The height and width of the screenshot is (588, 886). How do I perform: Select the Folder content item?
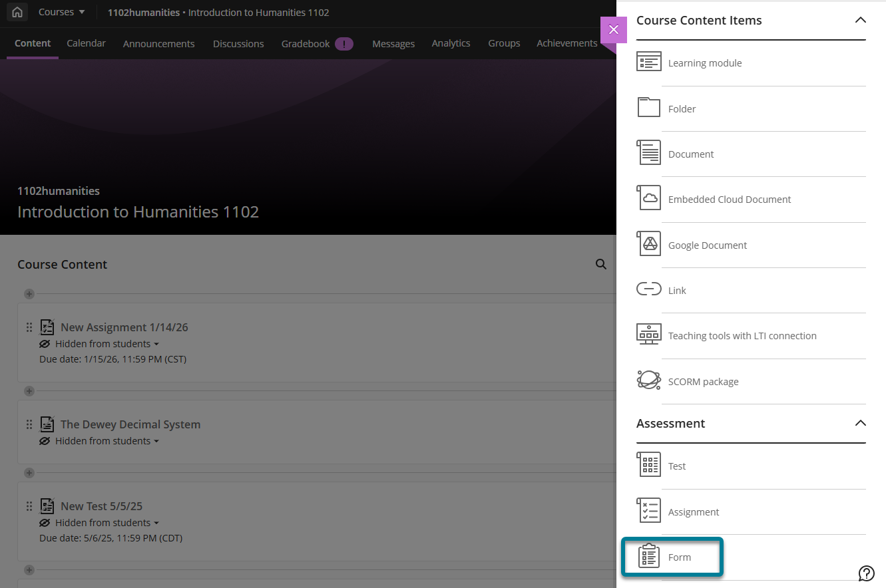click(x=682, y=108)
